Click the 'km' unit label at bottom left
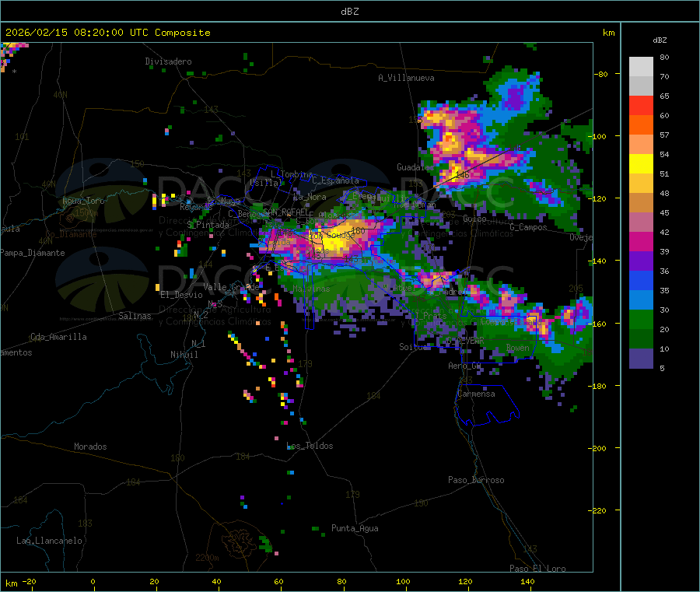Viewport: 700px width, 592px height. [x=11, y=583]
